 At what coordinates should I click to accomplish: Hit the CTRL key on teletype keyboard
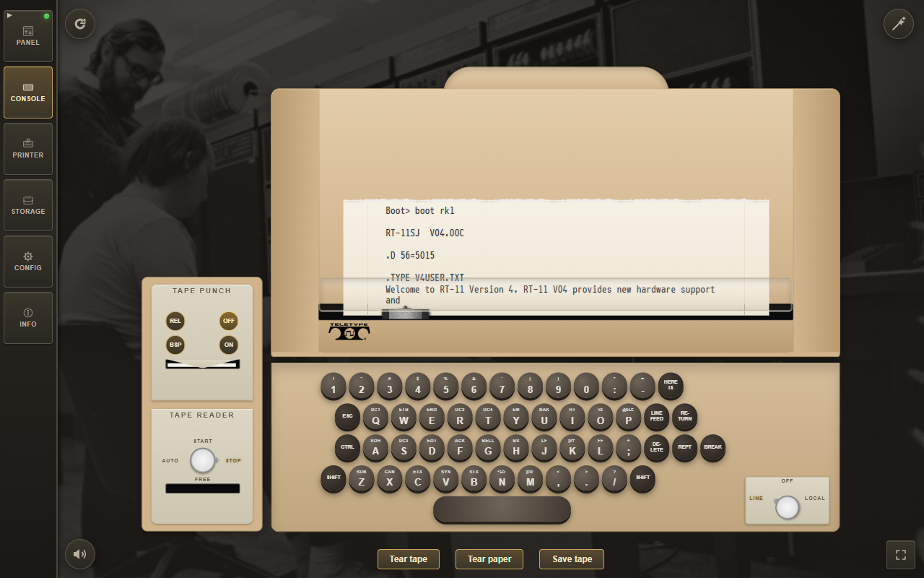[x=347, y=447]
